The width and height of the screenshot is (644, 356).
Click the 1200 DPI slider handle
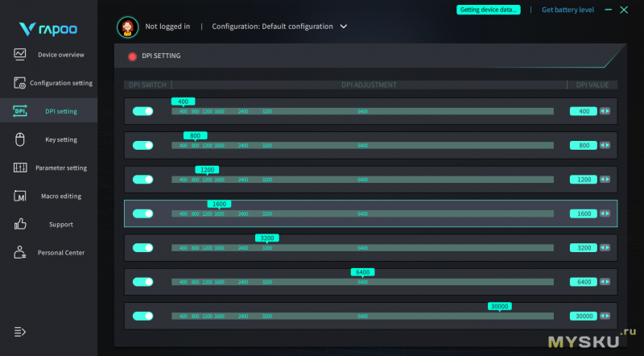(x=207, y=171)
